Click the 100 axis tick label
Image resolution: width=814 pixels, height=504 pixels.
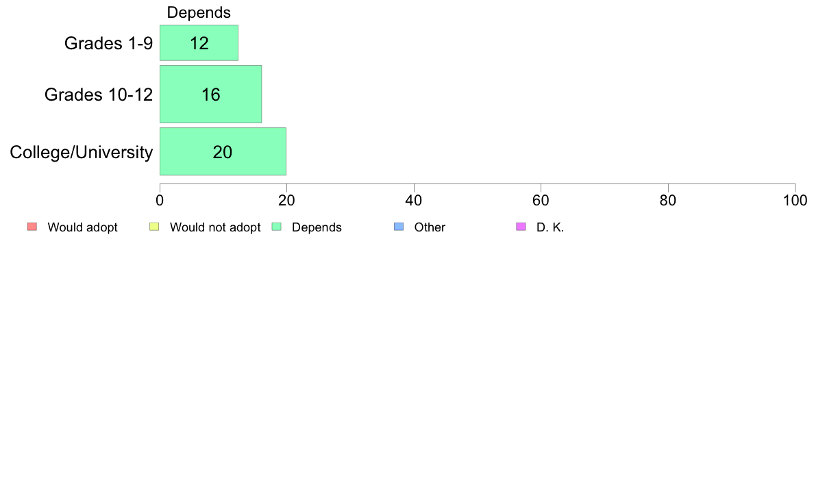pos(795,201)
